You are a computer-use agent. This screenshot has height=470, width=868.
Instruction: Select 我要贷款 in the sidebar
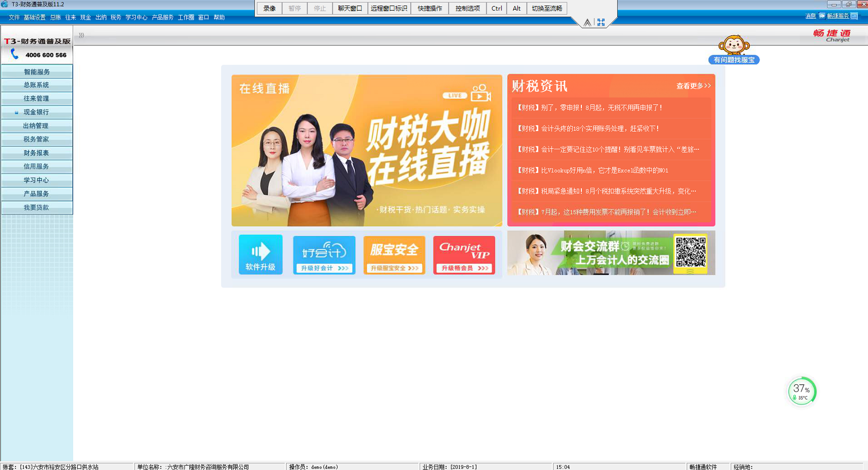tap(37, 207)
